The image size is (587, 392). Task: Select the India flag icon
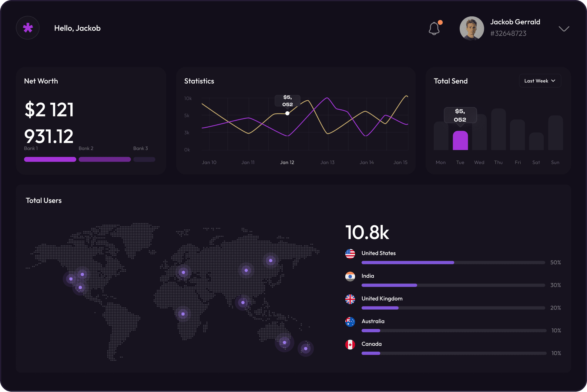350,276
